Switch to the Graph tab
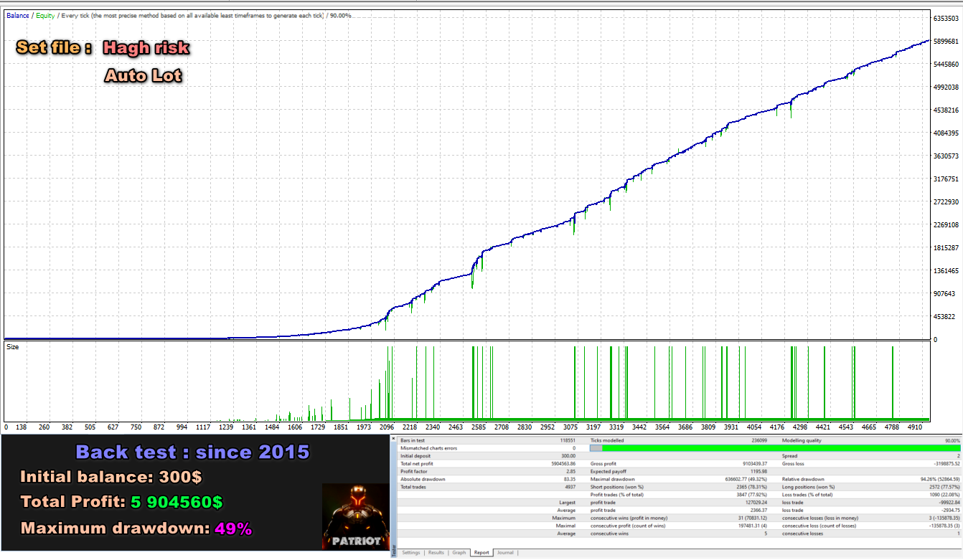 (x=459, y=553)
